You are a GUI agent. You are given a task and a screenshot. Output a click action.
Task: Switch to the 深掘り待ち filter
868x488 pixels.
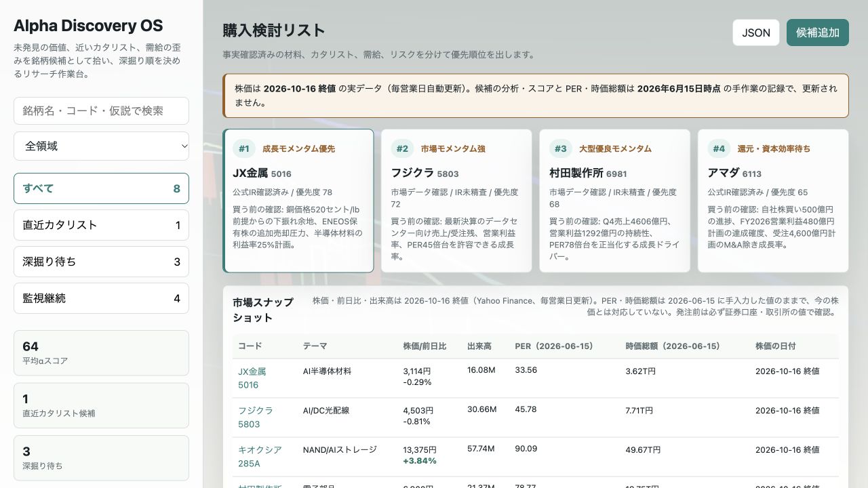pos(101,262)
